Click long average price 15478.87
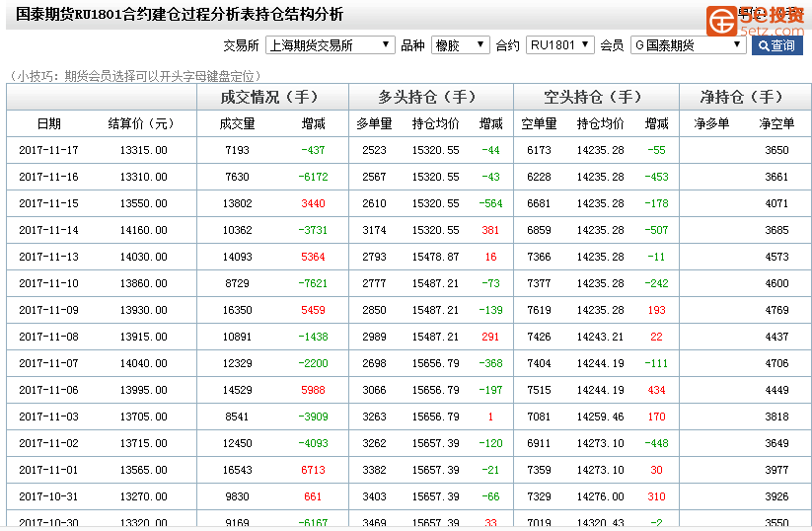This screenshot has width=812, height=531. coord(435,257)
